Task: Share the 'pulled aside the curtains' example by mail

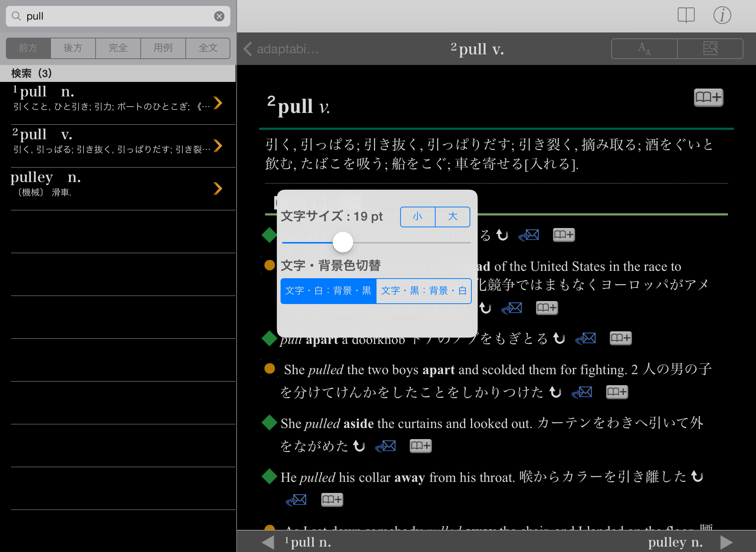Action: pyautogui.click(x=385, y=446)
